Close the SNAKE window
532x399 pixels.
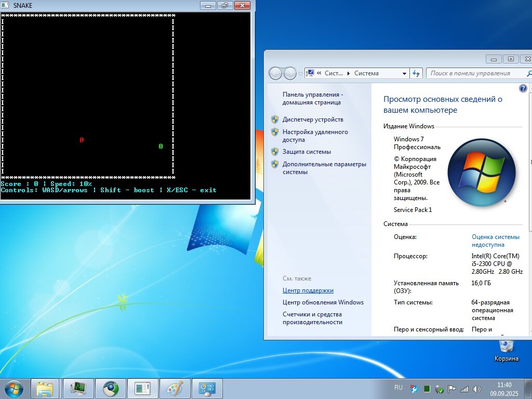242,5
